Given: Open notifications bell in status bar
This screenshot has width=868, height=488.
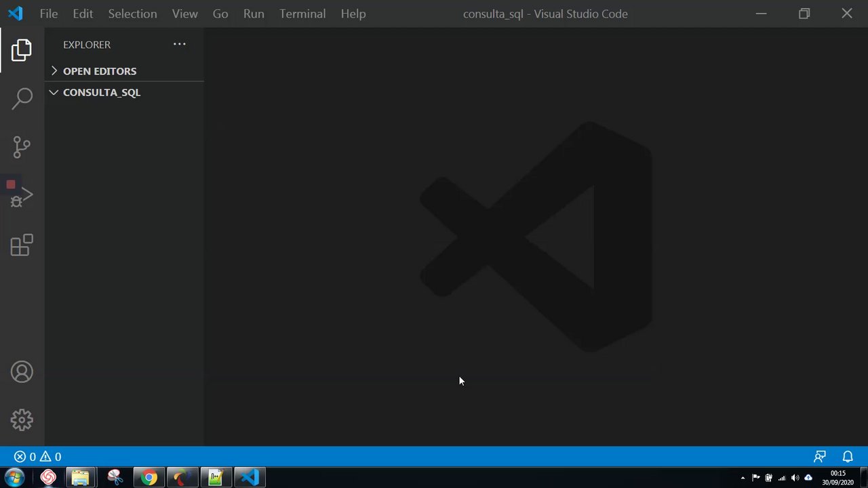Looking at the screenshot, I should [848, 457].
